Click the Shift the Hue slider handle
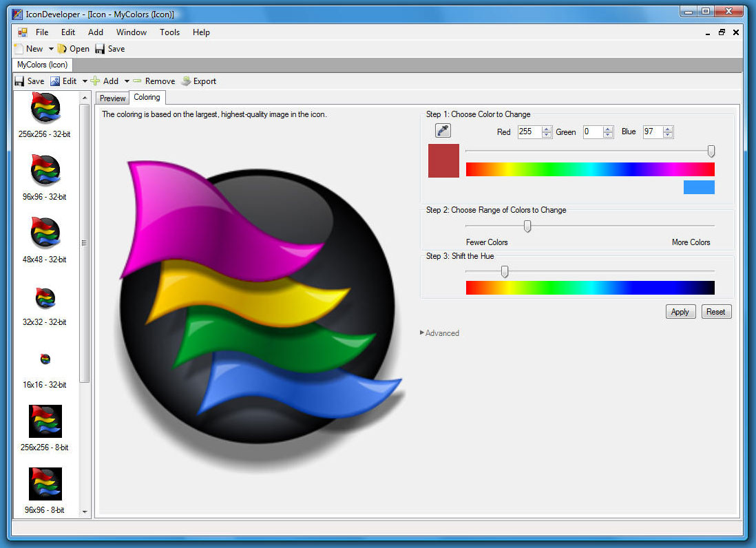756x548 pixels. coord(504,272)
